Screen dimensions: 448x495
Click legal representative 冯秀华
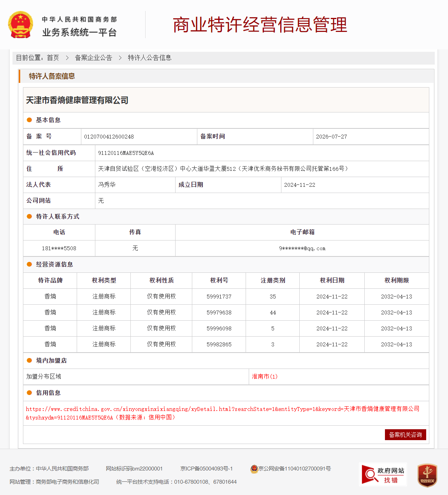[x=107, y=185]
